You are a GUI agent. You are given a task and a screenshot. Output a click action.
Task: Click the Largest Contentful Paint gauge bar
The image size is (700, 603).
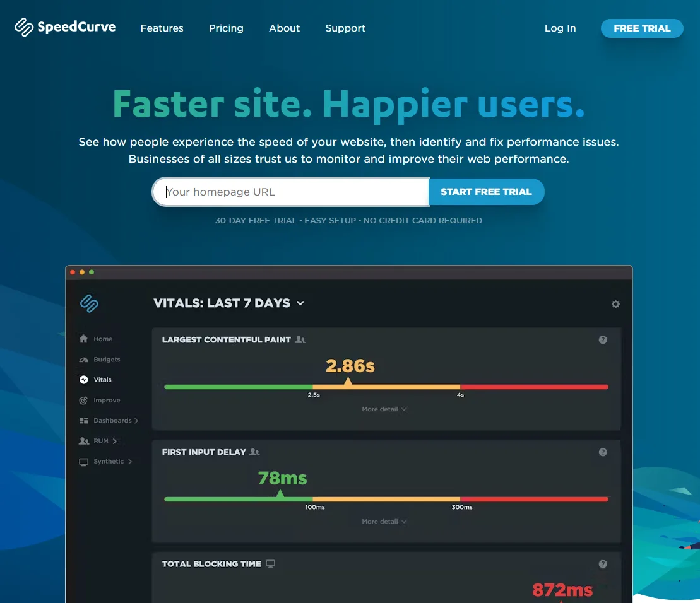pyautogui.click(x=386, y=387)
